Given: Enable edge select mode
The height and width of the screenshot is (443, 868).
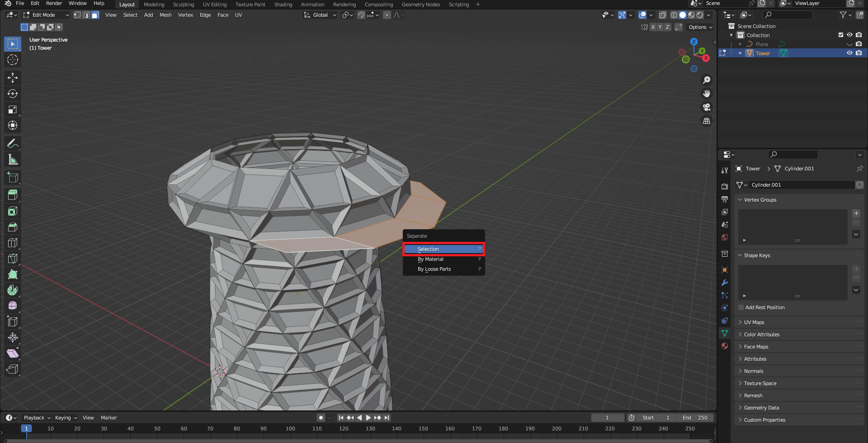Looking at the screenshot, I should tap(86, 15).
